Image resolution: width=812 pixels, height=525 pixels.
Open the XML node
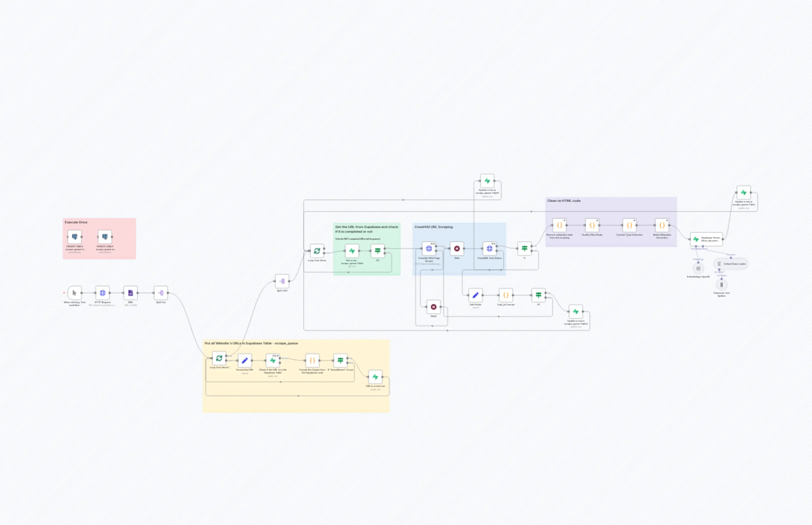(x=130, y=293)
